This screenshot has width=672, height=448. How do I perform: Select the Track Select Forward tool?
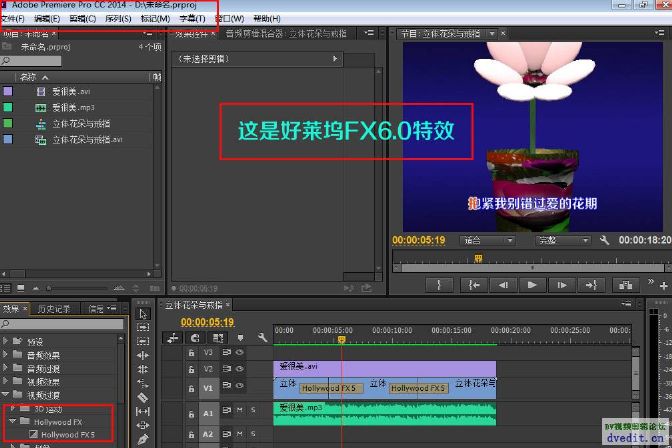tap(143, 327)
